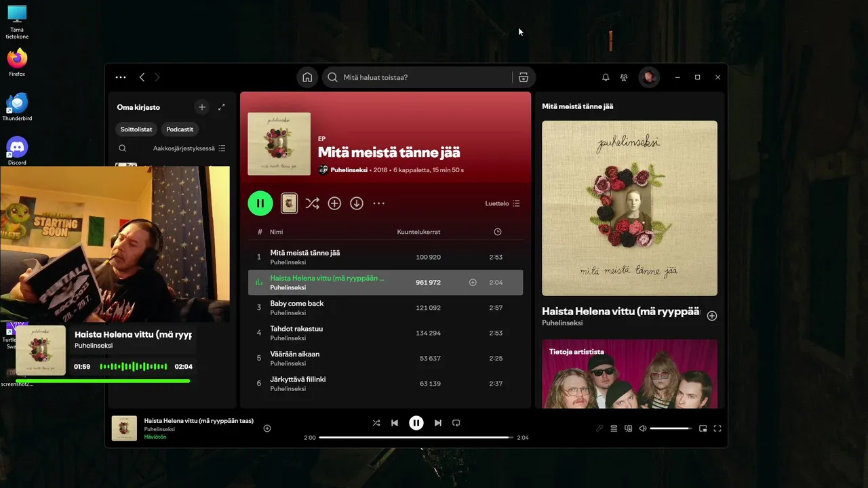This screenshot has height=488, width=868.
Task: Click Puhelinseksi link under right panel title
Action: coord(562,323)
